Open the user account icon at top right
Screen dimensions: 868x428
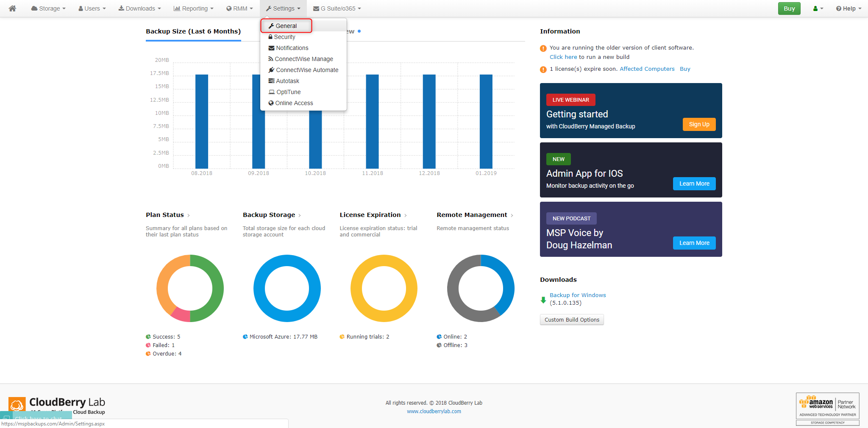click(818, 8)
